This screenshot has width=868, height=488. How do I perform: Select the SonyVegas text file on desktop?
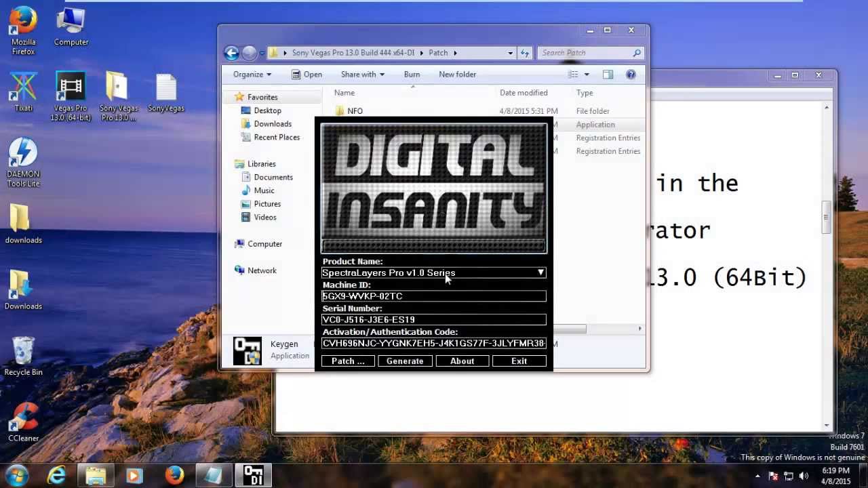pyautogui.click(x=166, y=91)
